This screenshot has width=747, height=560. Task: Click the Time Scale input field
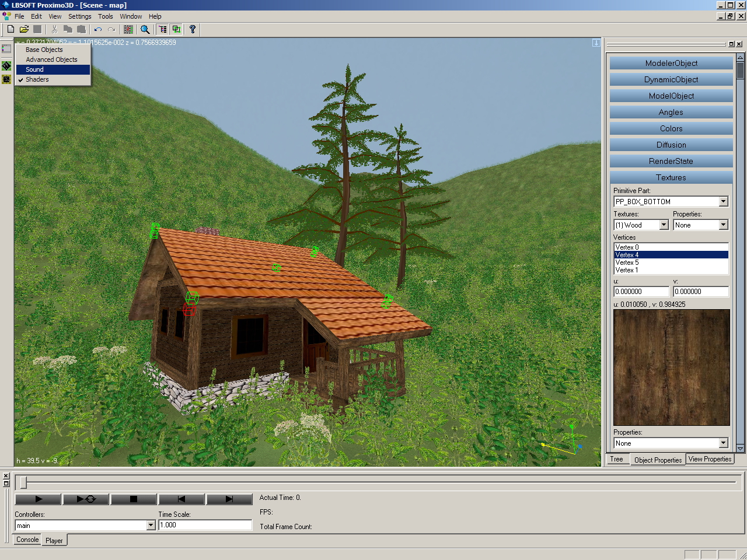204,525
